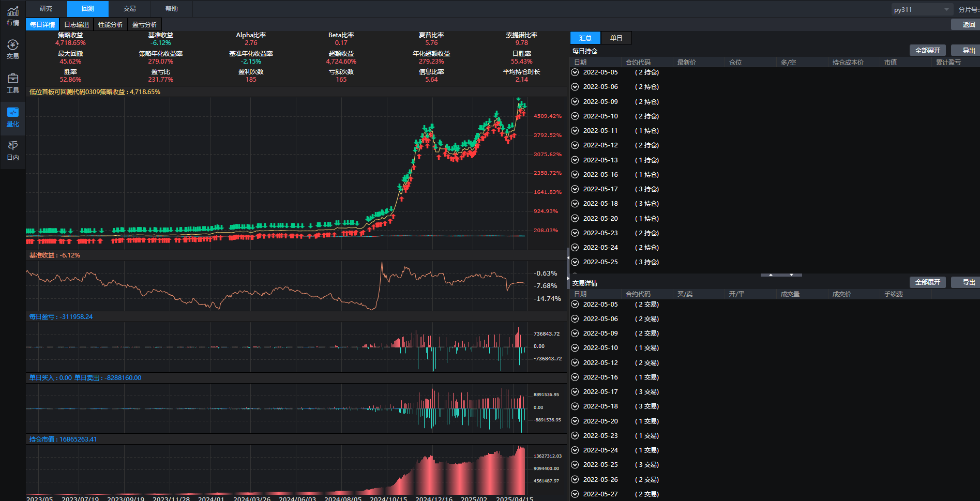Open the 行情 market quotes sidebar icon
Viewport: 980px width, 501px height.
[x=12, y=16]
